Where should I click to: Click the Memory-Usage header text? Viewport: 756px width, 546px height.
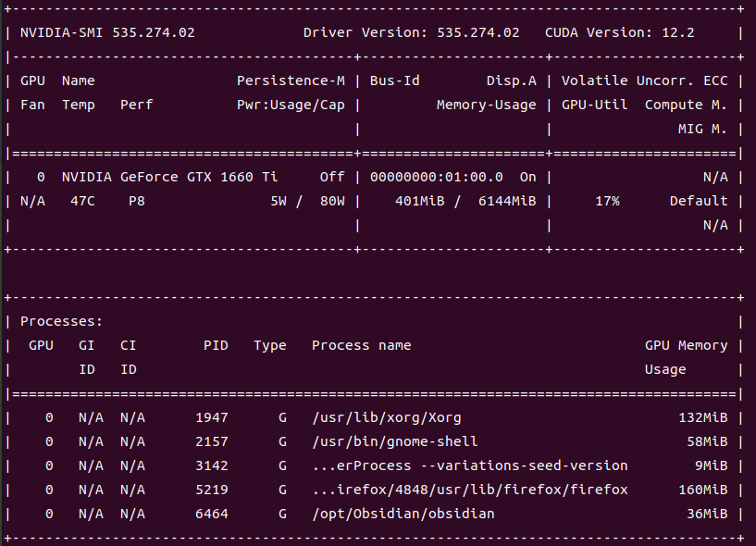tap(486, 105)
